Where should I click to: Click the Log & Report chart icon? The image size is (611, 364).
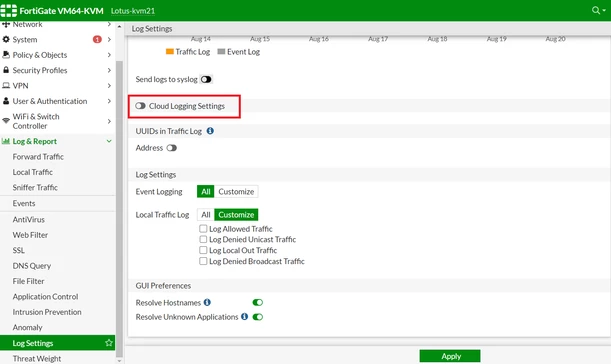(x=6, y=141)
